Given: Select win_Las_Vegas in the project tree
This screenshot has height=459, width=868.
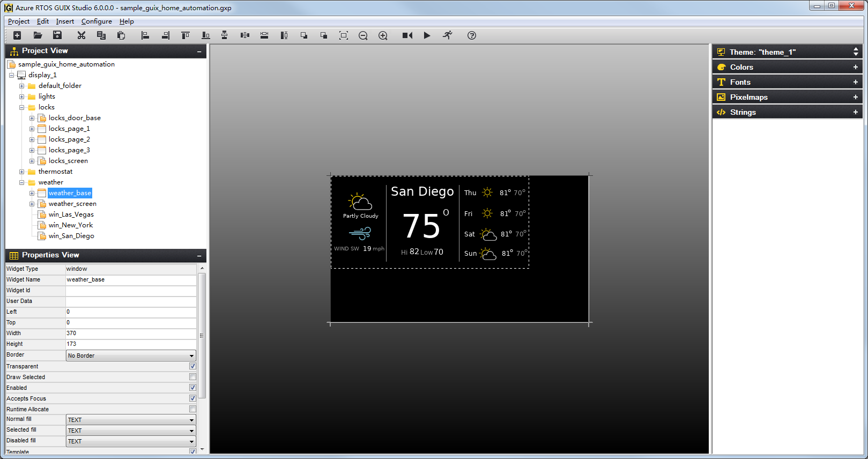Looking at the screenshot, I should click(71, 214).
